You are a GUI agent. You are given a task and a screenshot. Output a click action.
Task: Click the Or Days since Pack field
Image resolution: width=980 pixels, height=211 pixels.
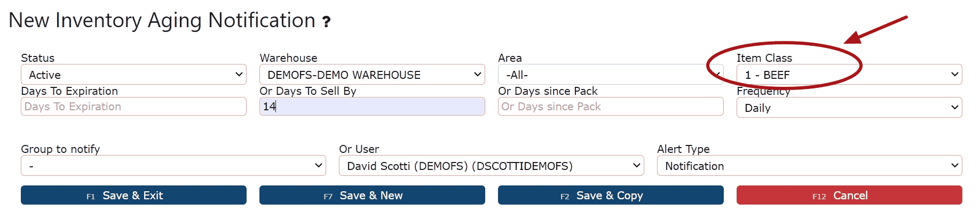(x=611, y=107)
